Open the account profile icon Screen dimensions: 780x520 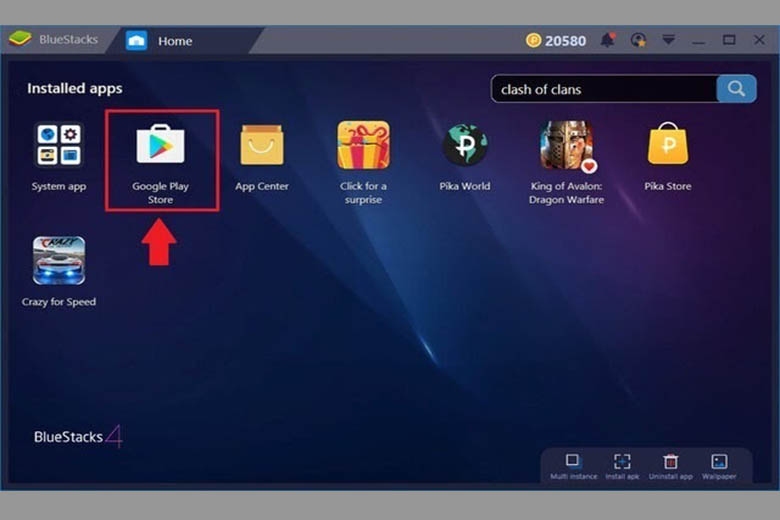(638, 40)
